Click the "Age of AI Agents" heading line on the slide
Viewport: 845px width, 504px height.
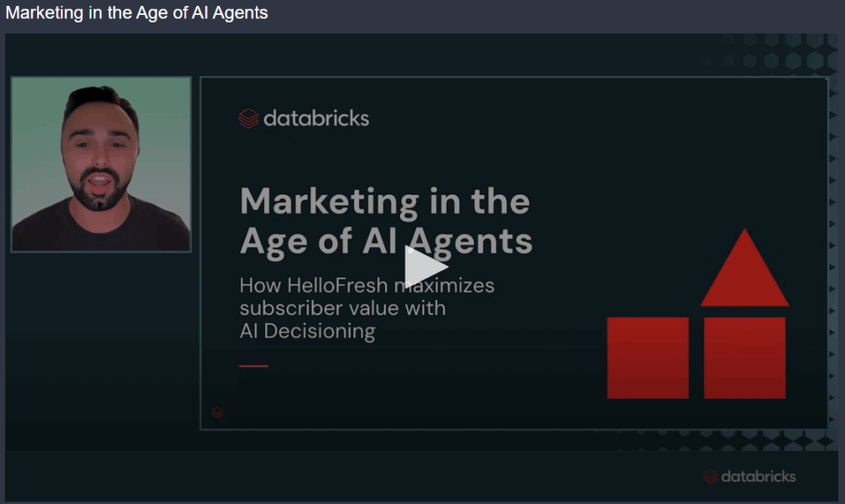[x=385, y=241]
